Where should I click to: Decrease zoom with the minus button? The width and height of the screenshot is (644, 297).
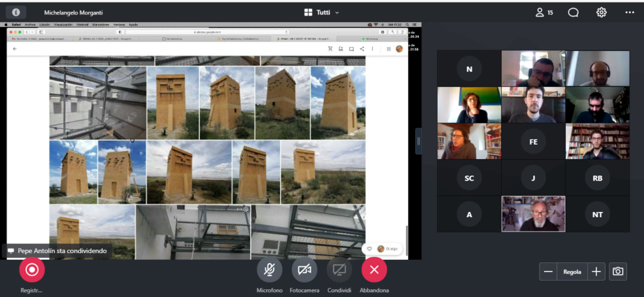click(548, 272)
